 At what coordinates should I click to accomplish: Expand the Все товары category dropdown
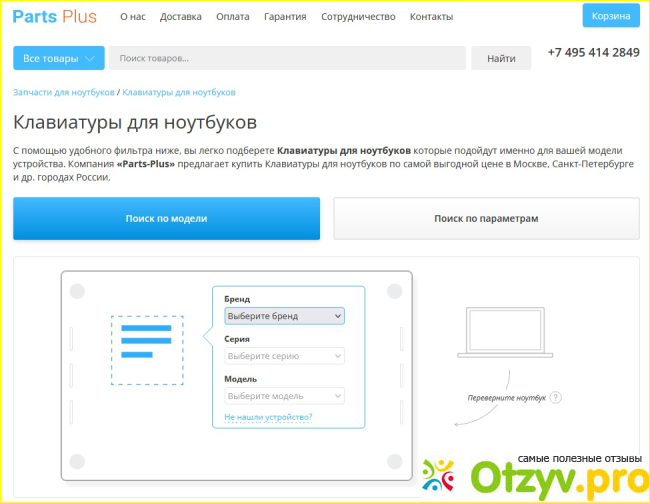pos(58,59)
